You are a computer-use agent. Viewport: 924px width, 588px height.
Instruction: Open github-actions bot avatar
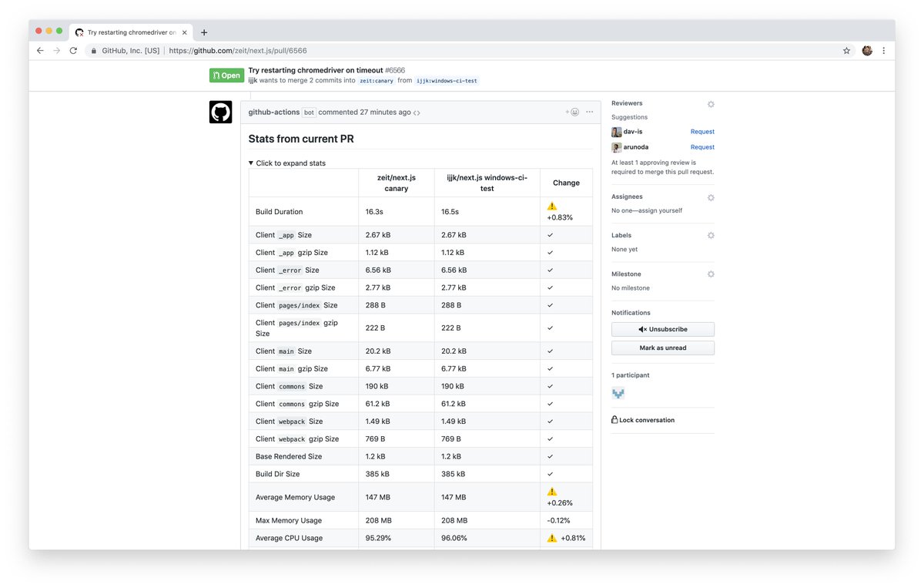pyautogui.click(x=220, y=112)
